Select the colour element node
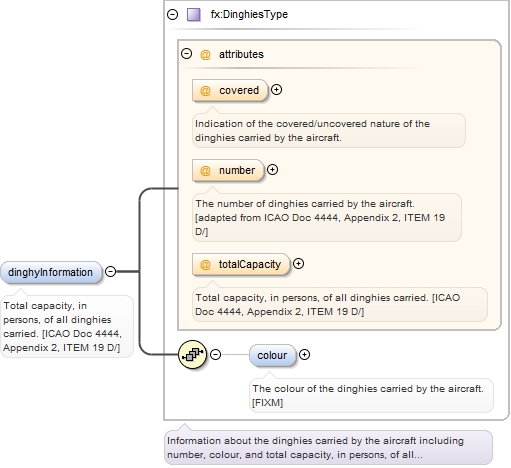This screenshot has width=511, height=468. pos(272,355)
